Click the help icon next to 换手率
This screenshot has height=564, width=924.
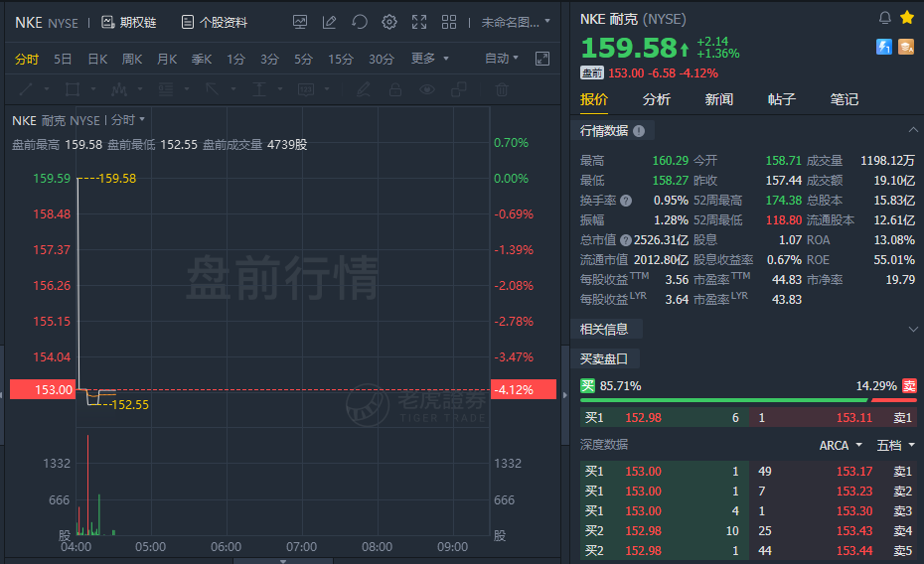tap(626, 201)
